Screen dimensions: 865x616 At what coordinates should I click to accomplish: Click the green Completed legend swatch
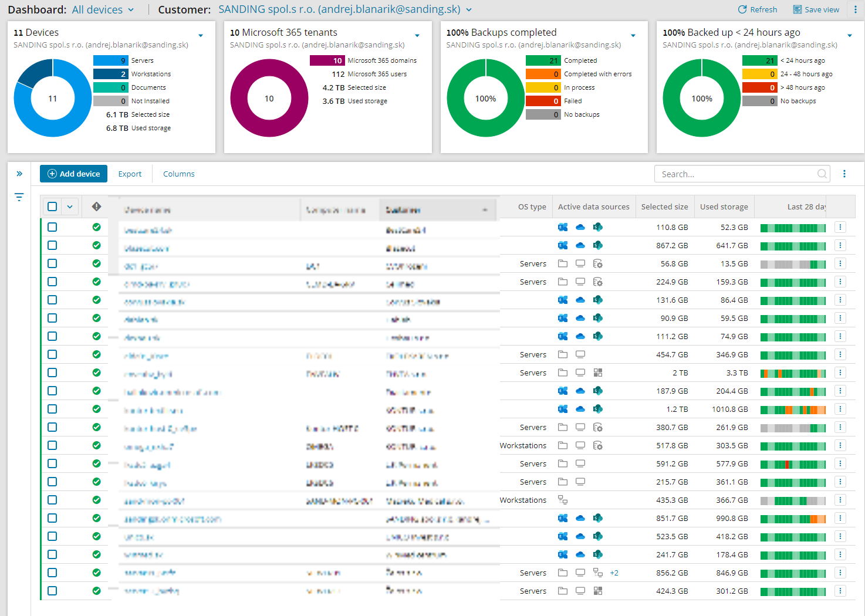543,60
